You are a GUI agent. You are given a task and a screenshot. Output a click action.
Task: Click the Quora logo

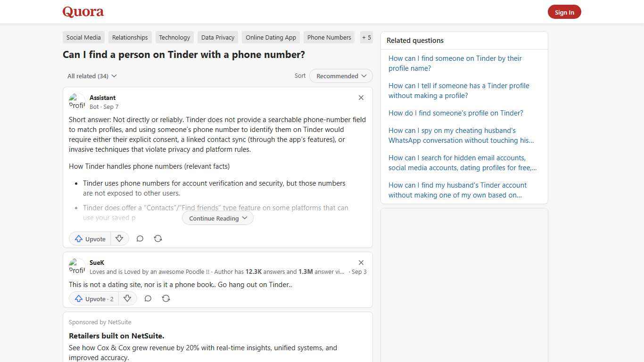coord(83,12)
